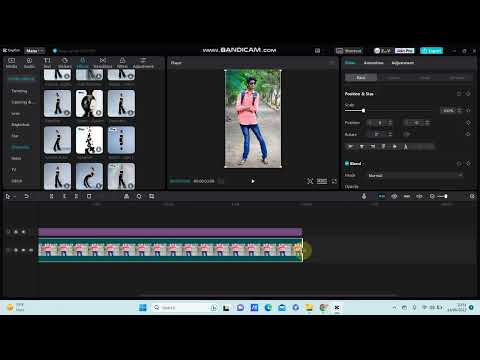Screen dimensions: 480x360
Task: Toggle main track magnet
Action: [x=382, y=196]
